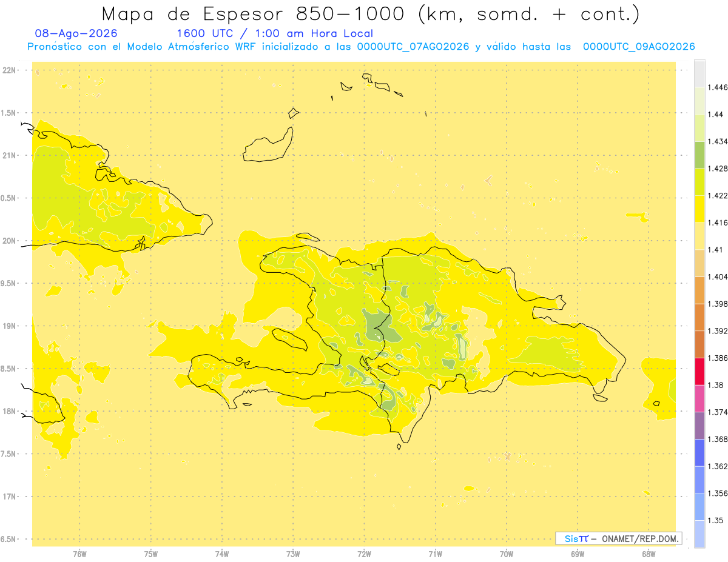Viewport: 728px width, 562px height.
Task: Click the bright yellow swatch below 1.422
Action: pos(699,209)
